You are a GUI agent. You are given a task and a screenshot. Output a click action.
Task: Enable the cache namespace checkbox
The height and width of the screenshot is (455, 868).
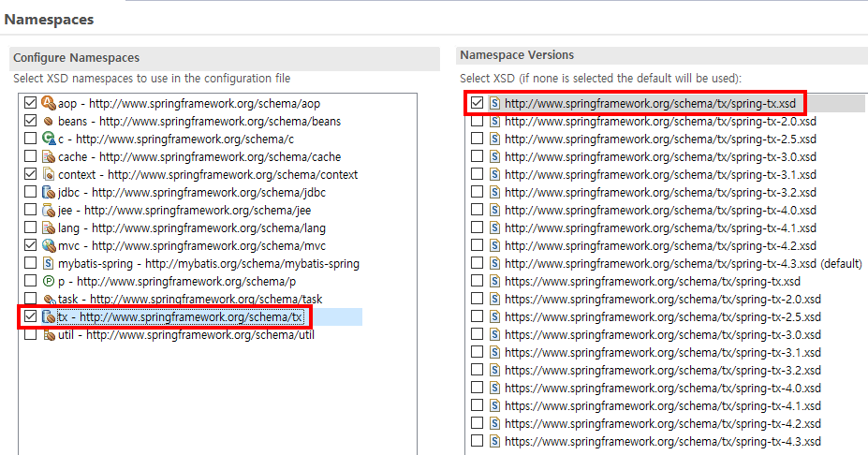tap(31, 156)
